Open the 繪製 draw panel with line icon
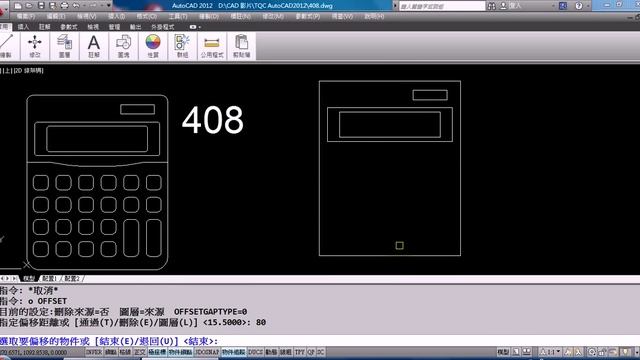Image resolution: width=640 pixels, height=360 pixels. pos(6,46)
